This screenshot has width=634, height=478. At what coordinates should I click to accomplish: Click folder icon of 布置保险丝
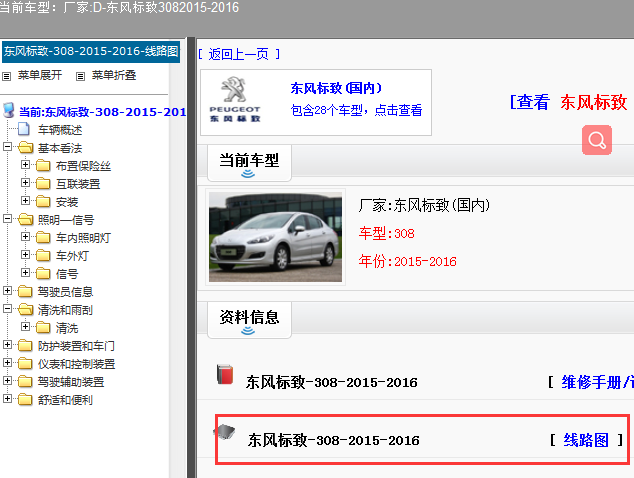43,165
